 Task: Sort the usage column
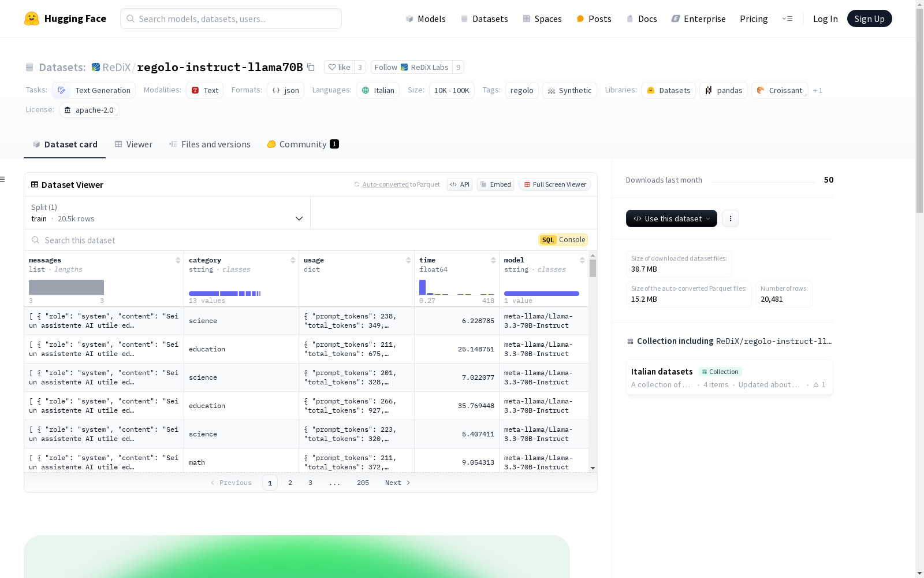[x=408, y=260]
